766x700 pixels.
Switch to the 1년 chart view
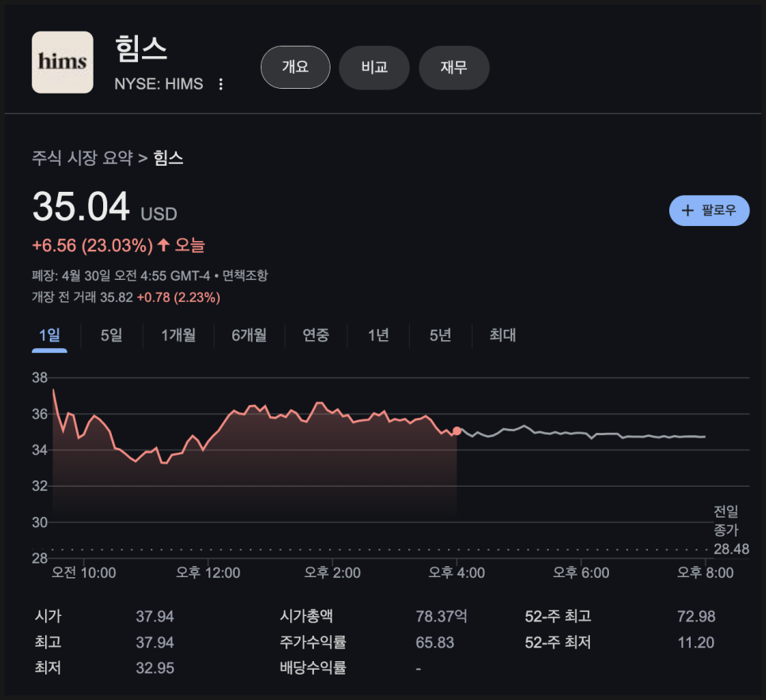click(378, 335)
